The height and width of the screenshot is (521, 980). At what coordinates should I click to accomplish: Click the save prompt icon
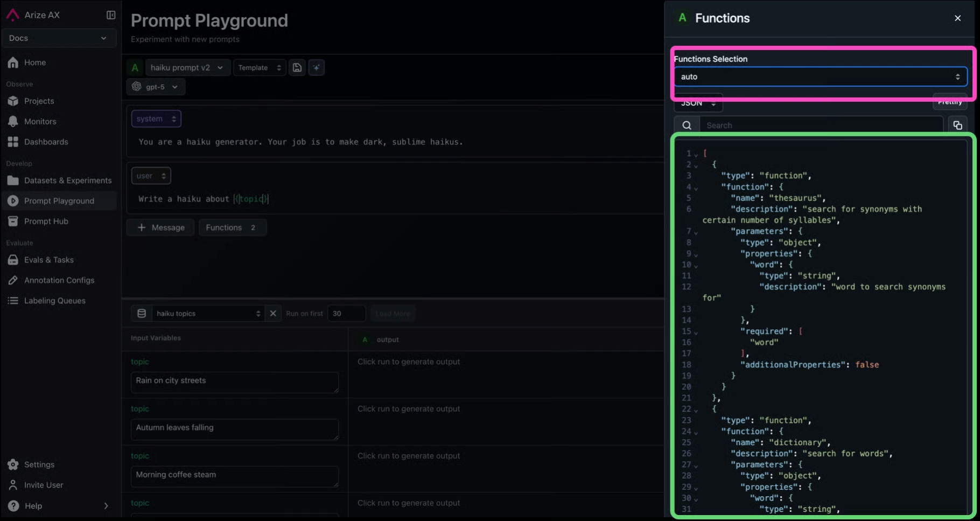[297, 67]
